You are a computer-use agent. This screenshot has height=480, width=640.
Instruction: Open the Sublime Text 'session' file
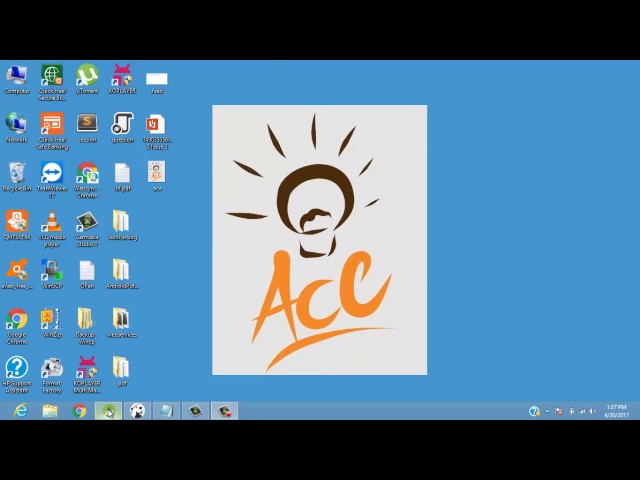[87, 128]
